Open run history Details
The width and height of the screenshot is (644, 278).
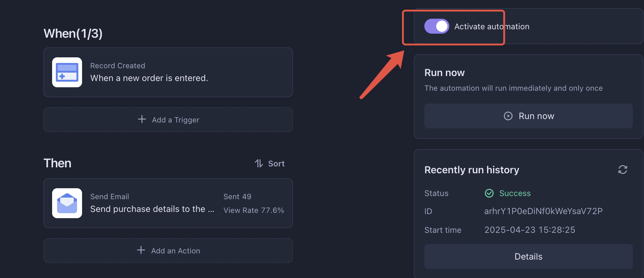(528, 256)
